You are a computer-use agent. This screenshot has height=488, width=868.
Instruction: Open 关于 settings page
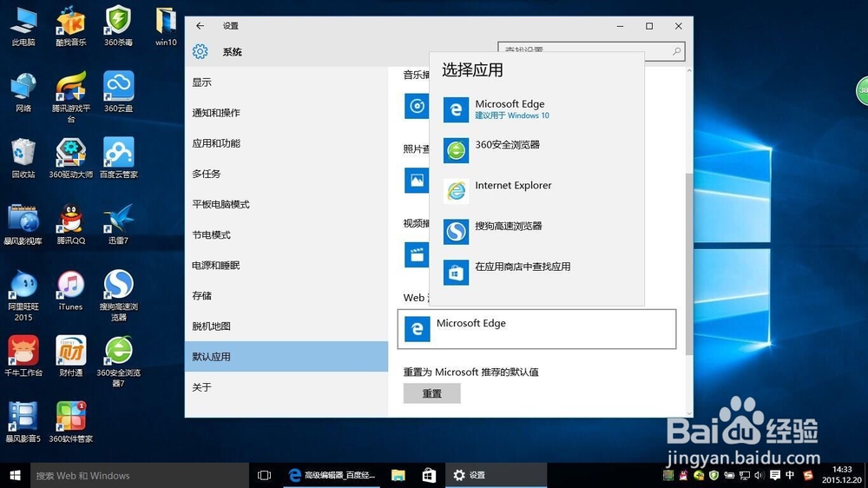[286, 386]
